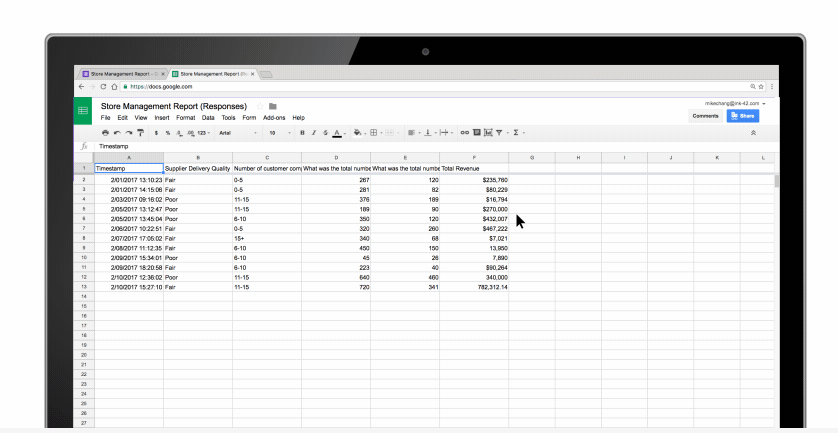Redo the action using the redo arrow
Viewport: 838px width, 433px height.
(x=129, y=133)
